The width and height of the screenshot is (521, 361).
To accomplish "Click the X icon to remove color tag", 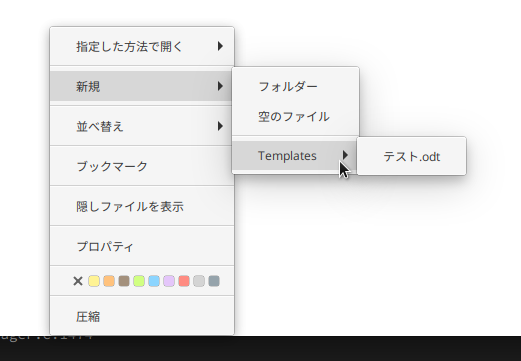I will [x=78, y=281].
